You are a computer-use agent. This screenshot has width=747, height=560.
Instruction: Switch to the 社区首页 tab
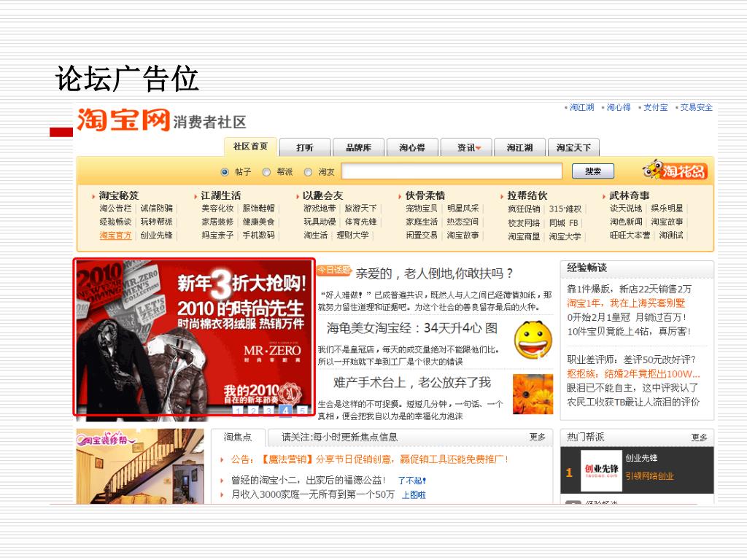pos(250,147)
